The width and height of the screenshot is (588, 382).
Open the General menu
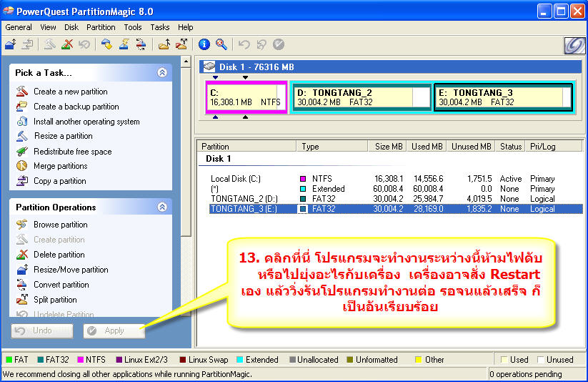19,27
